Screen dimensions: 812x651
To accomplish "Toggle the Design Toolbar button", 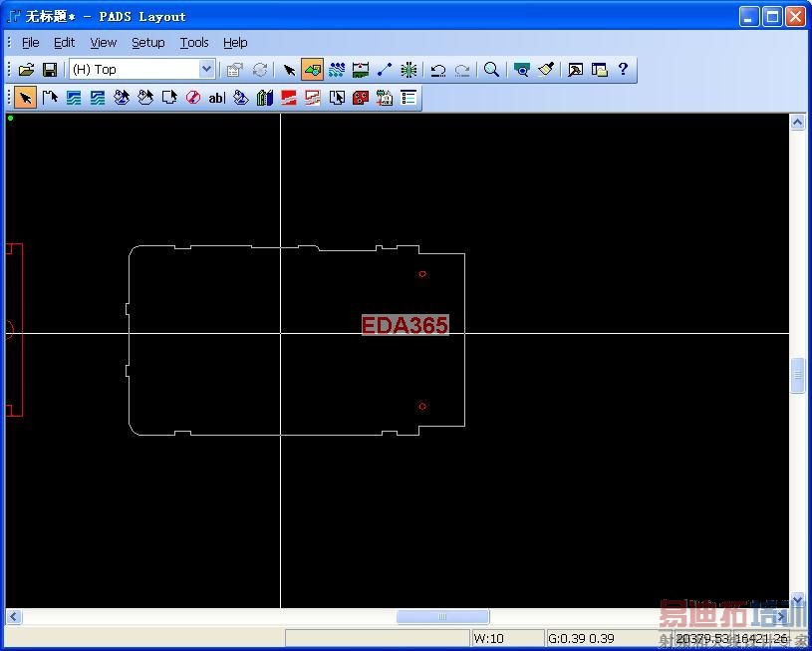I will (x=337, y=70).
